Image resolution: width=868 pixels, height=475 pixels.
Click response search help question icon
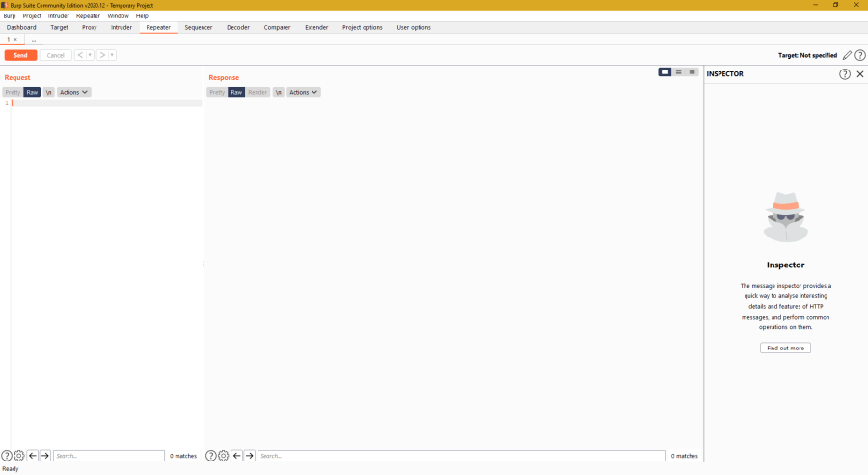point(211,456)
